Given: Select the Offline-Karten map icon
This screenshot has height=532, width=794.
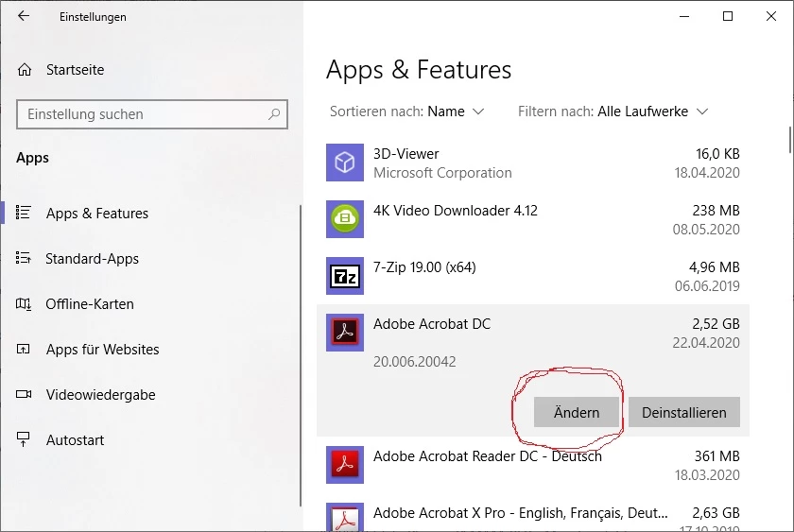Looking at the screenshot, I should tap(24, 303).
